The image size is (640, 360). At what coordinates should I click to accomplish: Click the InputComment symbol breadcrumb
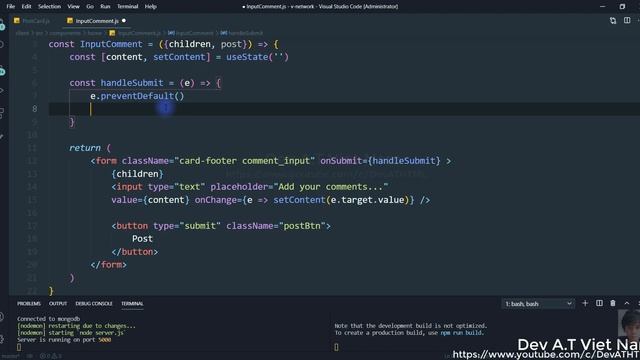click(191, 33)
